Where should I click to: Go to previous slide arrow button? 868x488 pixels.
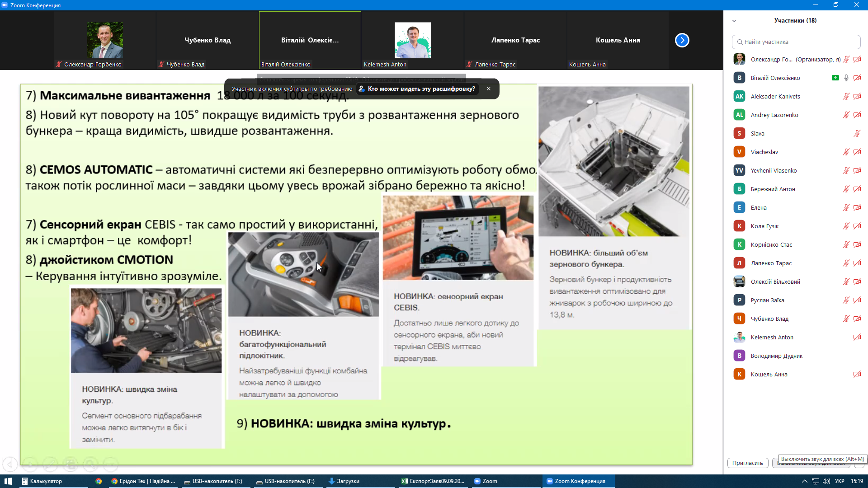pos(10,464)
